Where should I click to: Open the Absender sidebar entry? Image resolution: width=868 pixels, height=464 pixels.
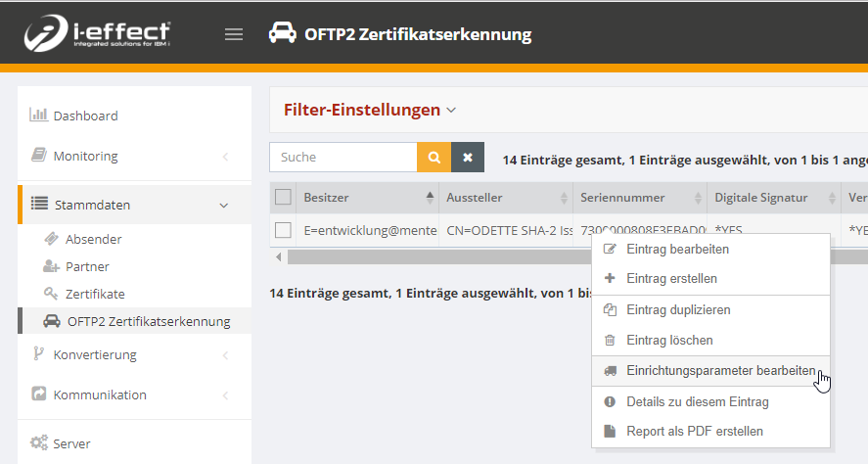[93, 239]
